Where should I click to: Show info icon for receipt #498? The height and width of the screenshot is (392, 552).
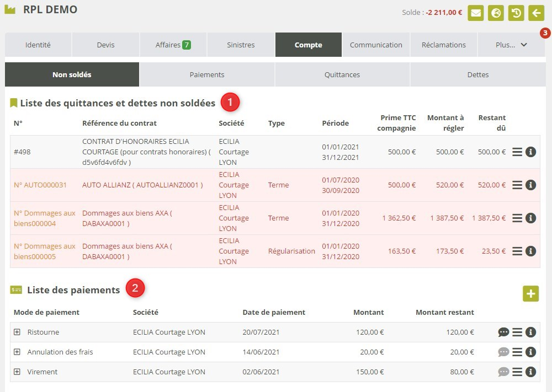[531, 152]
